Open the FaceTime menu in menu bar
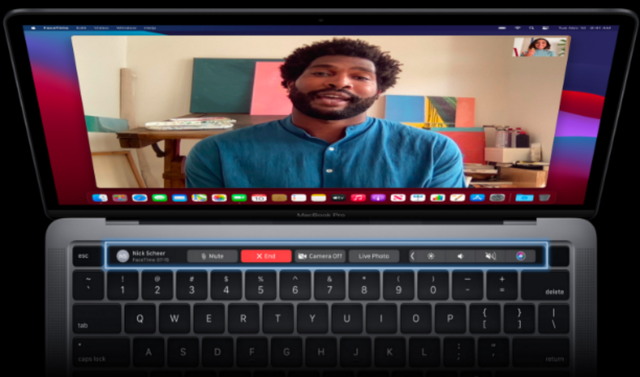The image size is (640, 377). click(56, 28)
